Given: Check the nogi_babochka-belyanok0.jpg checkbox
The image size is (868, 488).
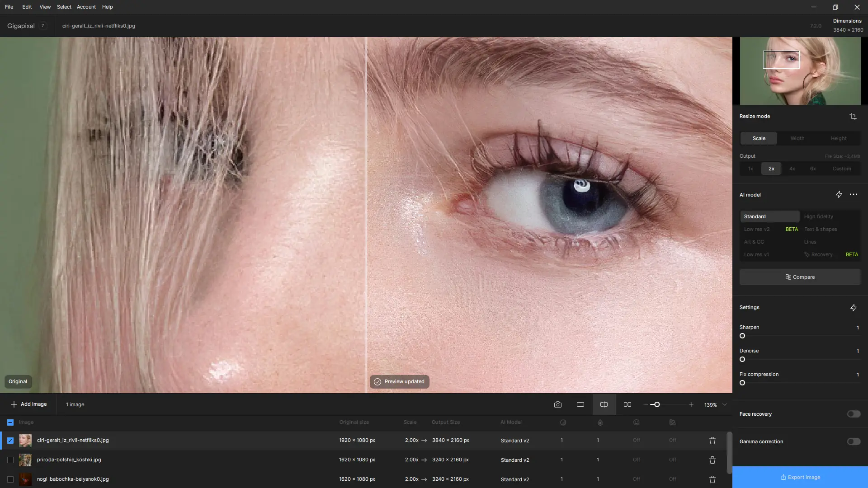Looking at the screenshot, I should coord(10,479).
